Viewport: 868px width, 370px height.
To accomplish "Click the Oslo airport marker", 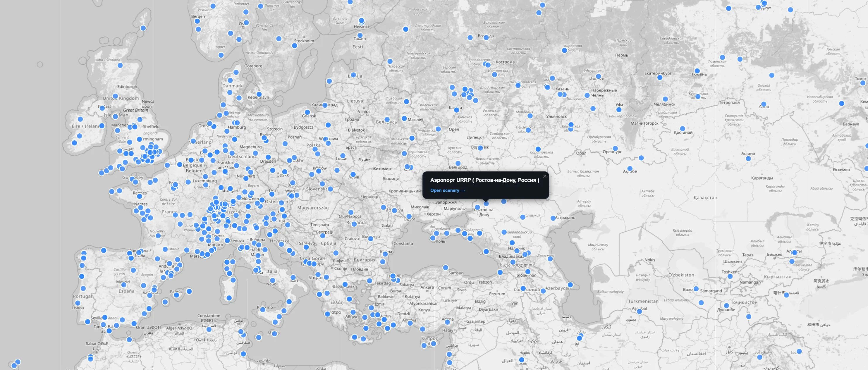I will click(x=246, y=23).
